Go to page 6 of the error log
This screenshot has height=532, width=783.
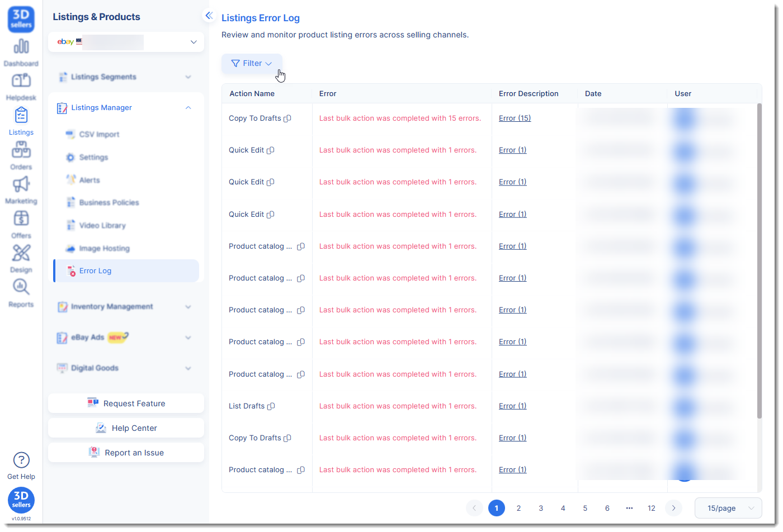607,508
